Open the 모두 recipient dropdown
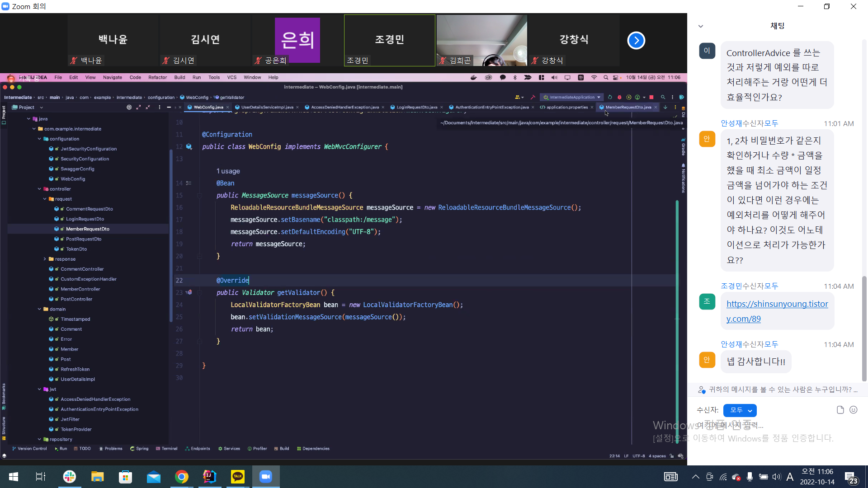This screenshot has width=868, height=488. pos(740,410)
